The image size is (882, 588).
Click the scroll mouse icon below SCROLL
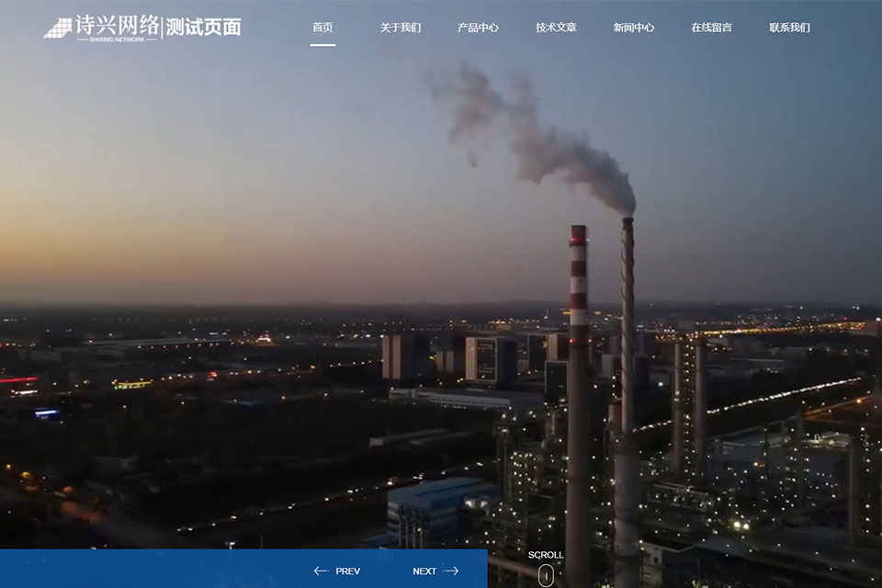pyautogui.click(x=546, y=575)
